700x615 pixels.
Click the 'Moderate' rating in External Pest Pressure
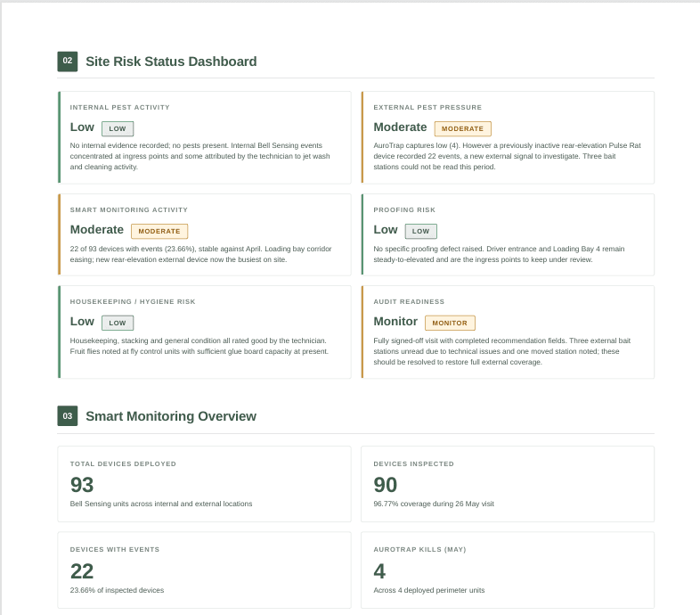[x=400, y=127]
